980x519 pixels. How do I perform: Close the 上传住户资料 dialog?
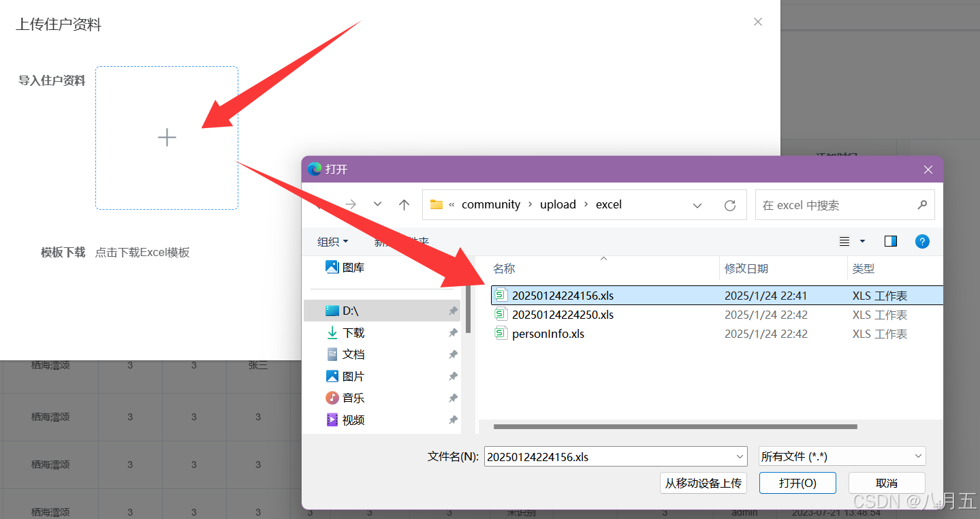point(758,22)
